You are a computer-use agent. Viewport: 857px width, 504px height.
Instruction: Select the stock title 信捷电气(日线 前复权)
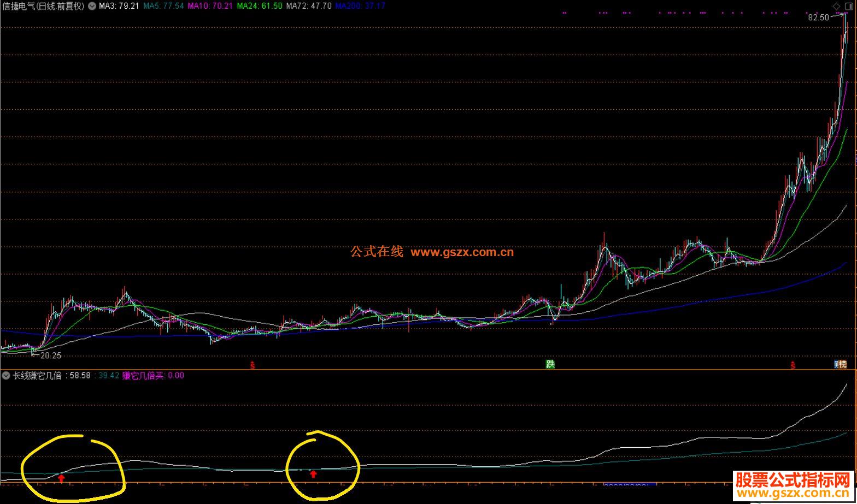pos(43,6)
